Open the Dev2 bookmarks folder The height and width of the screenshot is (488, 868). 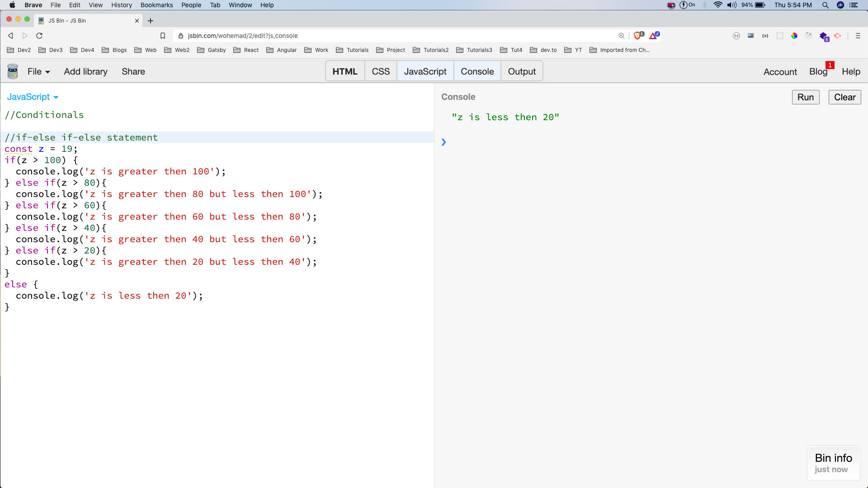[19, 50]
